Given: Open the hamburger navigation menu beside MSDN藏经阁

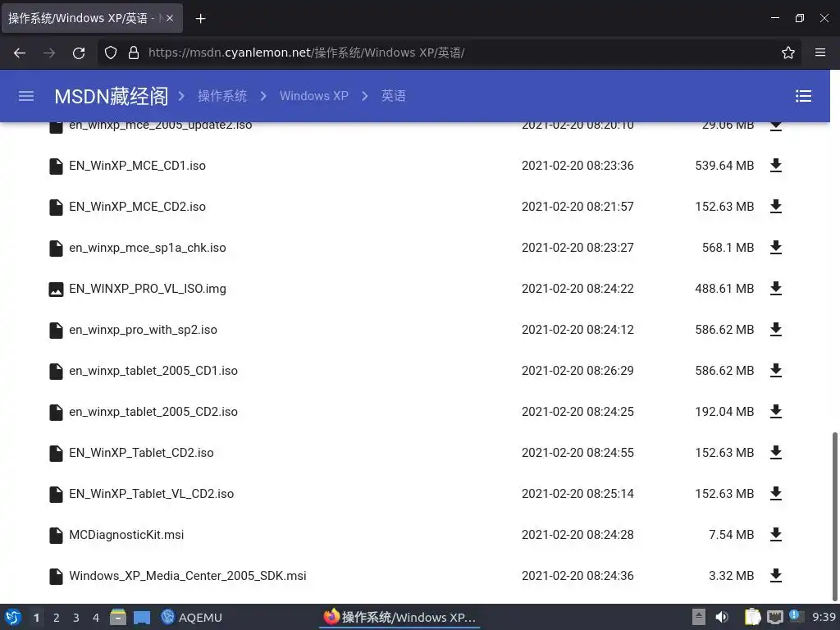Looking at the screenshot, I should click(26, 96).
